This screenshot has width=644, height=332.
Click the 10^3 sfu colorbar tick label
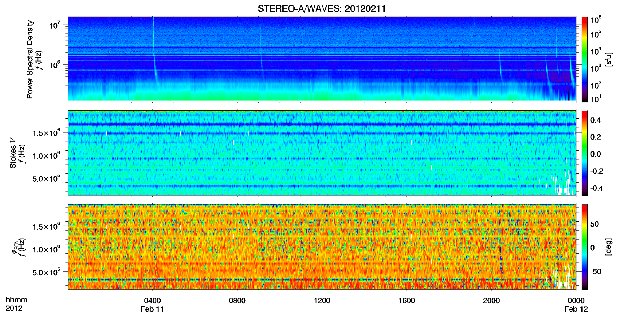[596, 68]
